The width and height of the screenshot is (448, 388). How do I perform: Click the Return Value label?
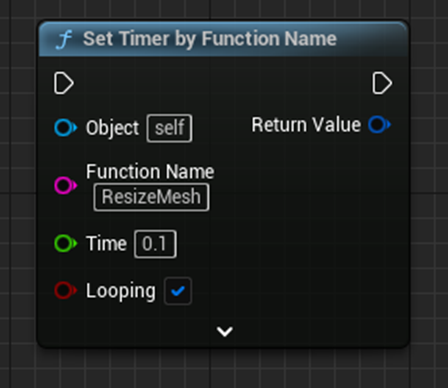(x=306, y=125)
